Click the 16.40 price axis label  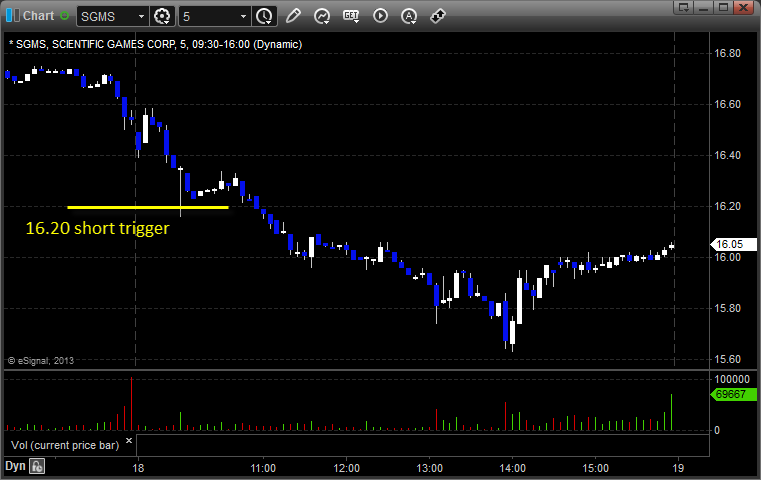pos(728,155)
